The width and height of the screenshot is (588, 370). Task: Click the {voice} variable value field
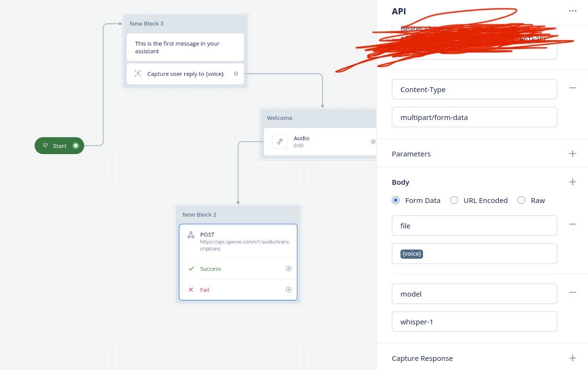tap(474, 253)
